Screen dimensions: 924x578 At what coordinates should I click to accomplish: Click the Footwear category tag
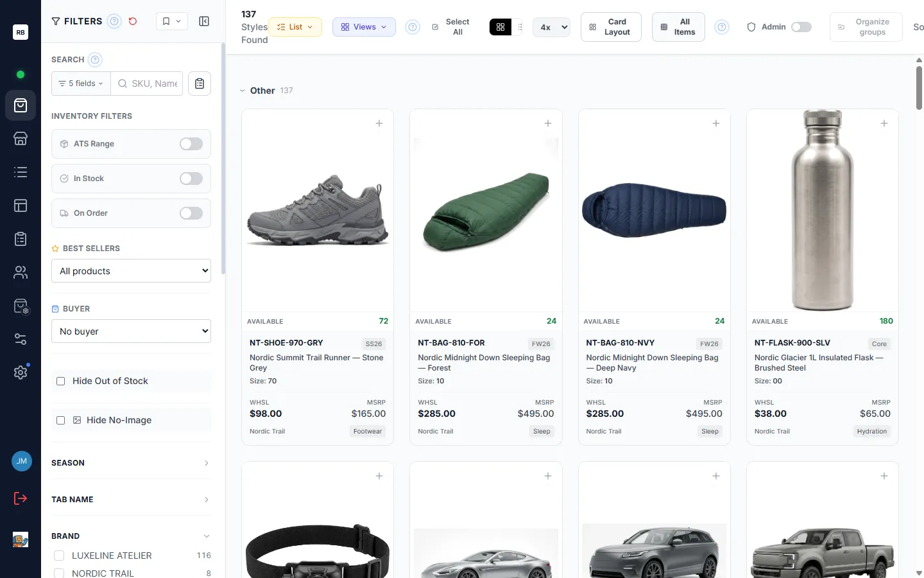coord(368,432)
